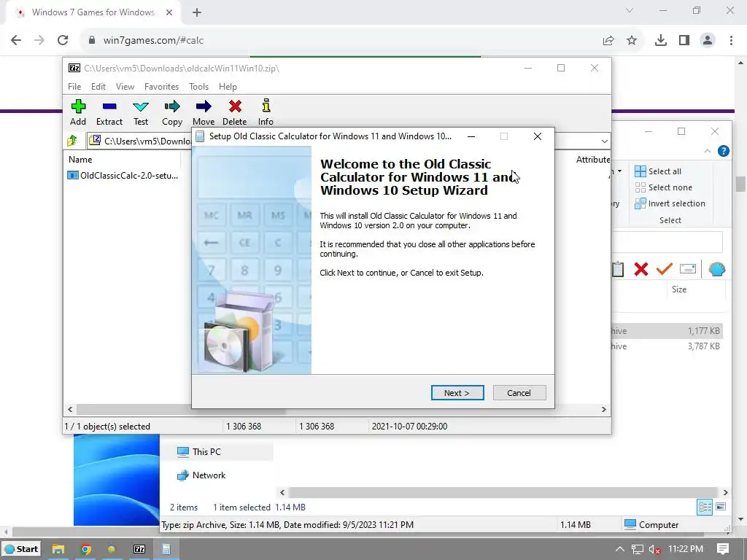Open Chrome downloads icon
This screenshot has width=747, height=560.
pyautogui.click(x=661, y=41)
